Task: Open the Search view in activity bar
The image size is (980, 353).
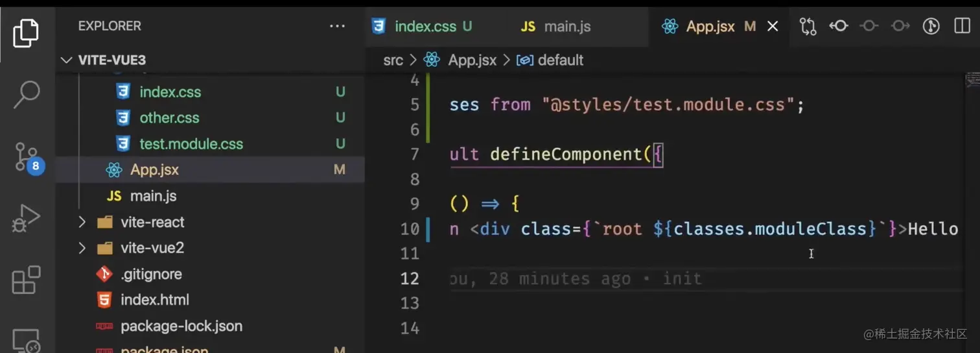Action: [x=26, y=95]
